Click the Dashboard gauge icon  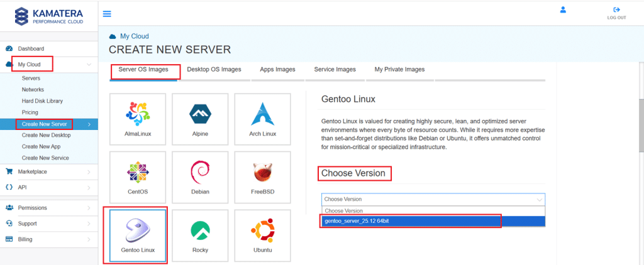point(9,48)
